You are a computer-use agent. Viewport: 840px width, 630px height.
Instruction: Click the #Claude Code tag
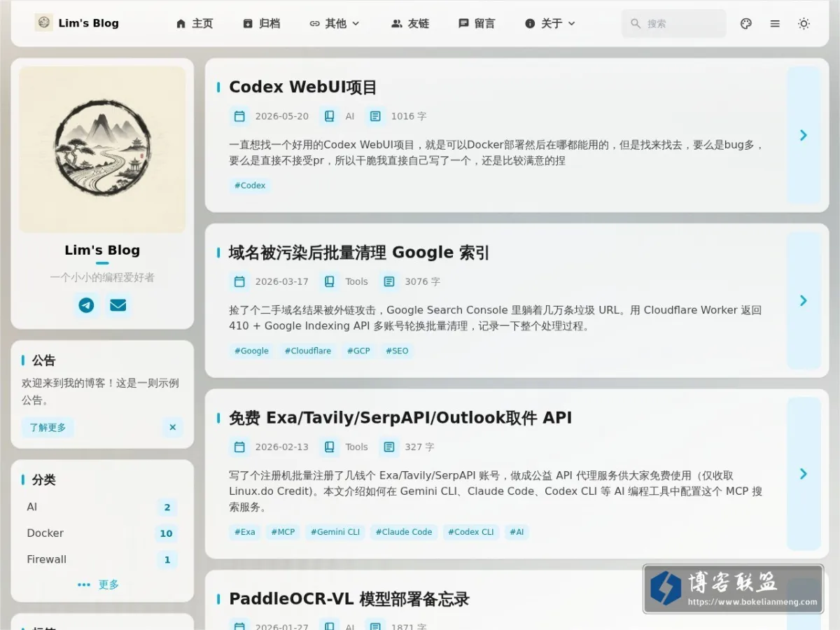pos(404,532)
